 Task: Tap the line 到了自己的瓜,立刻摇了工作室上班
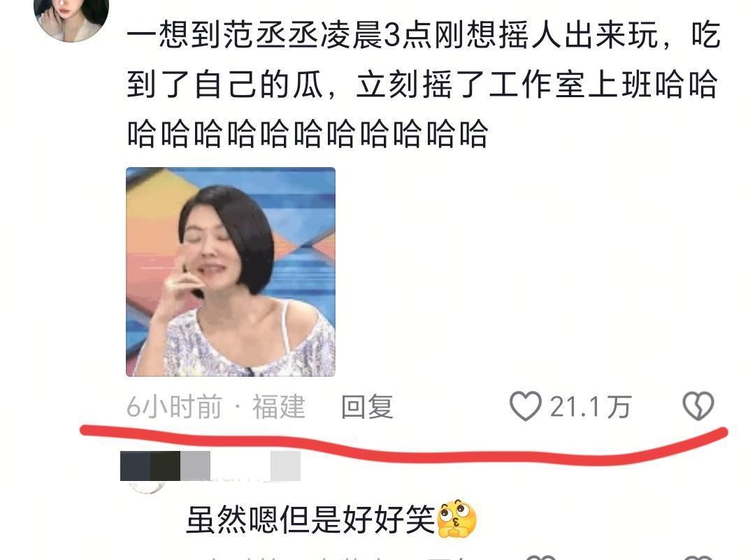[390, 85]
